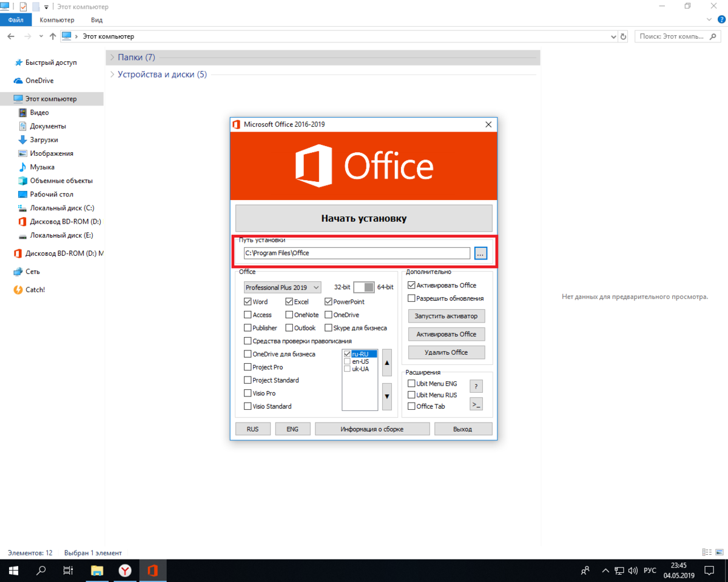
Task: Click the installation path input field
Action: click(357, 253)
